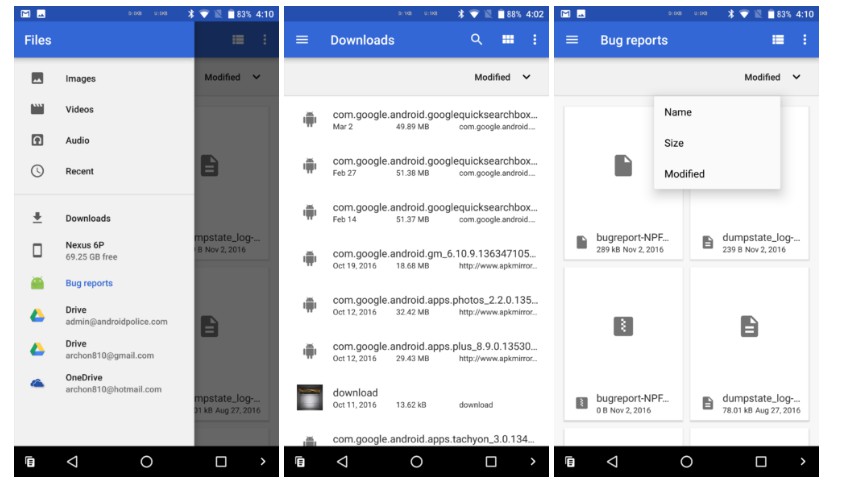
Task: Click the Recent clock icon
Action: pyautogui.click(x=37, y=171)
